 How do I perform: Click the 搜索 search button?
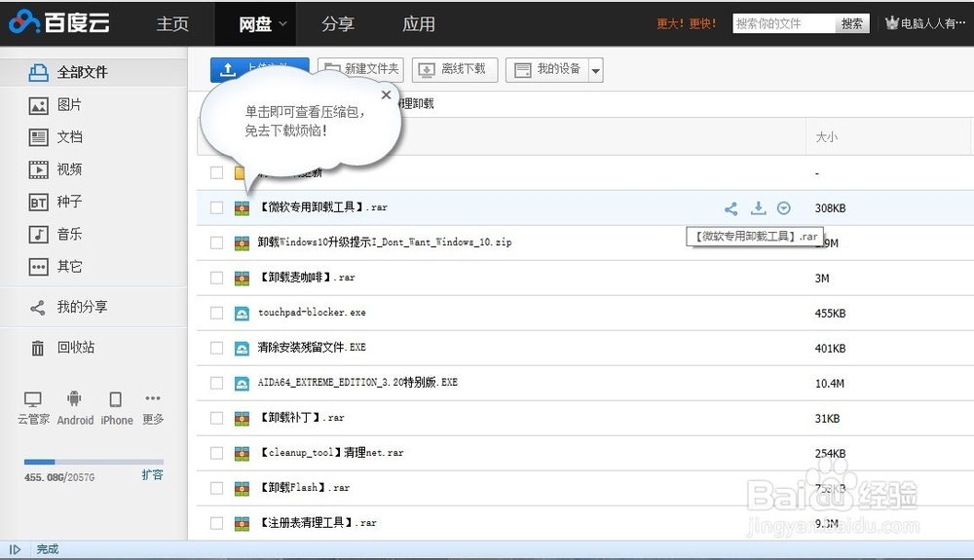click(x=851, y=23)
